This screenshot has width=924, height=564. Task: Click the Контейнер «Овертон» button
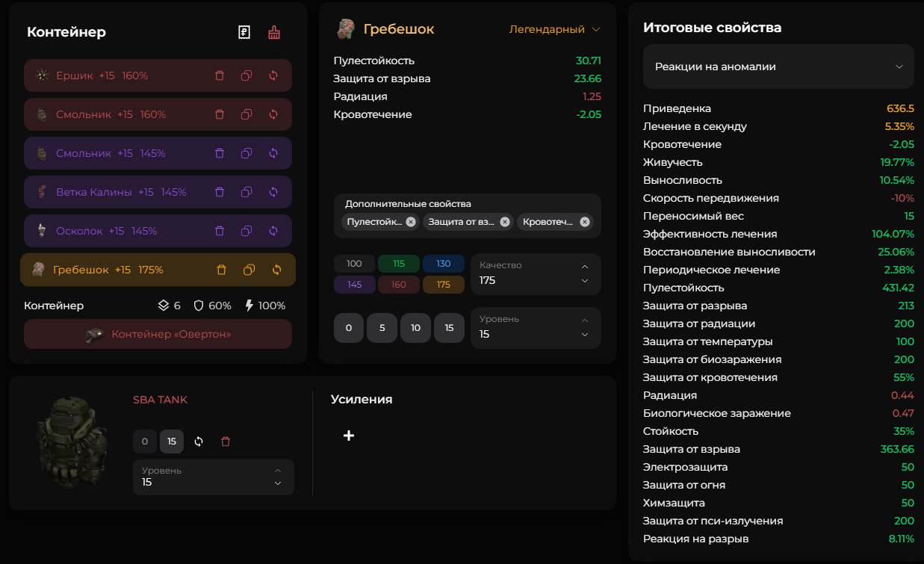click(158, 334)
